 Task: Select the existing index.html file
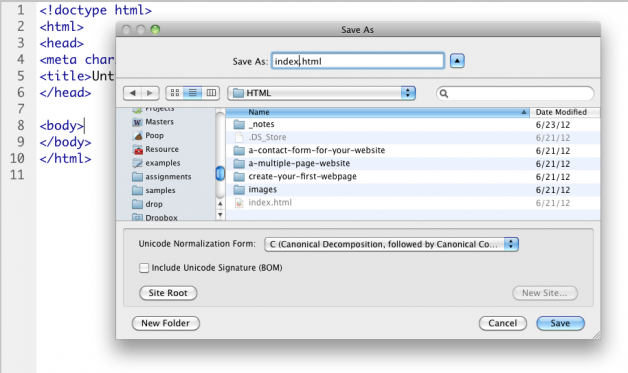(413, 203)
